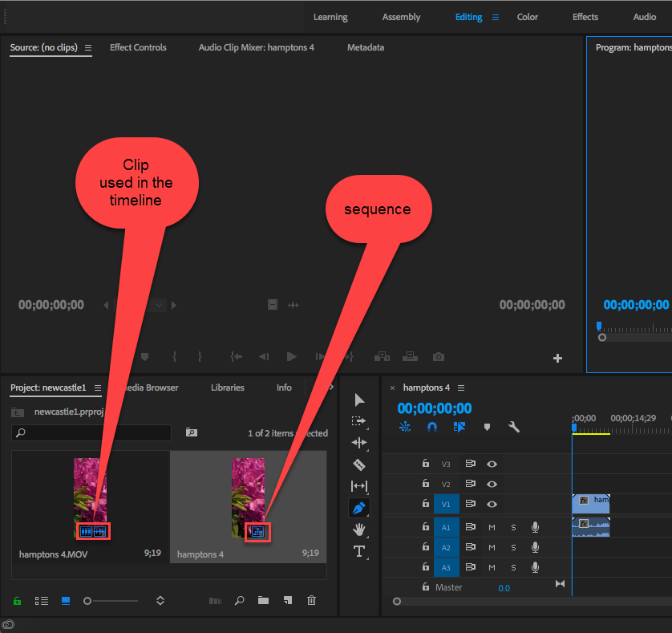The image size is (672, 633).
Task: Mute track A1
Action: pos(492,528)
